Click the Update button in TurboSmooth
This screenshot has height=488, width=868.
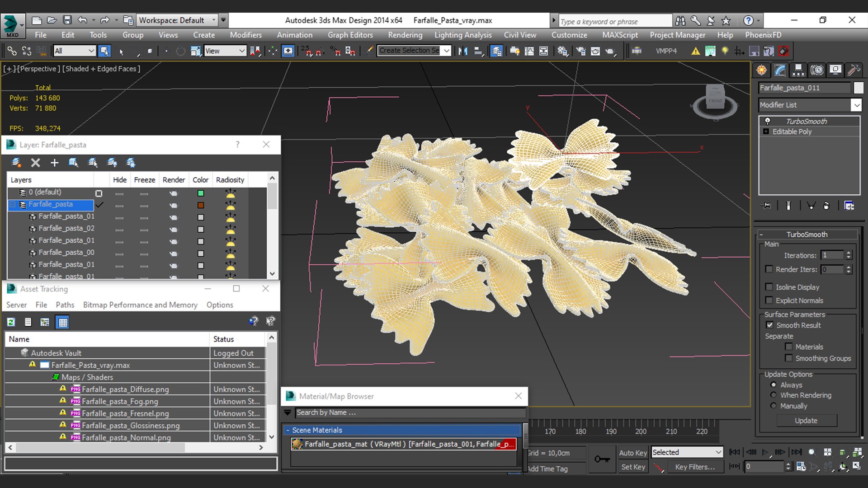point(806,421)
